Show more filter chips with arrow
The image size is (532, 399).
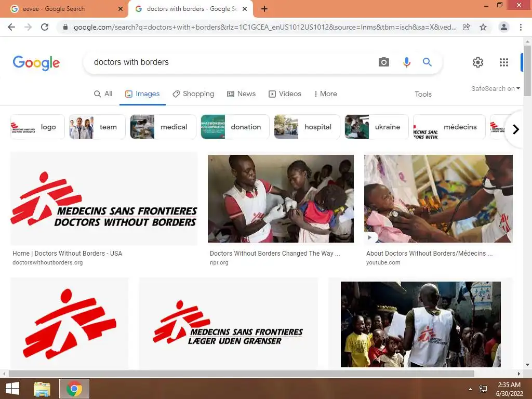(516, 129)
